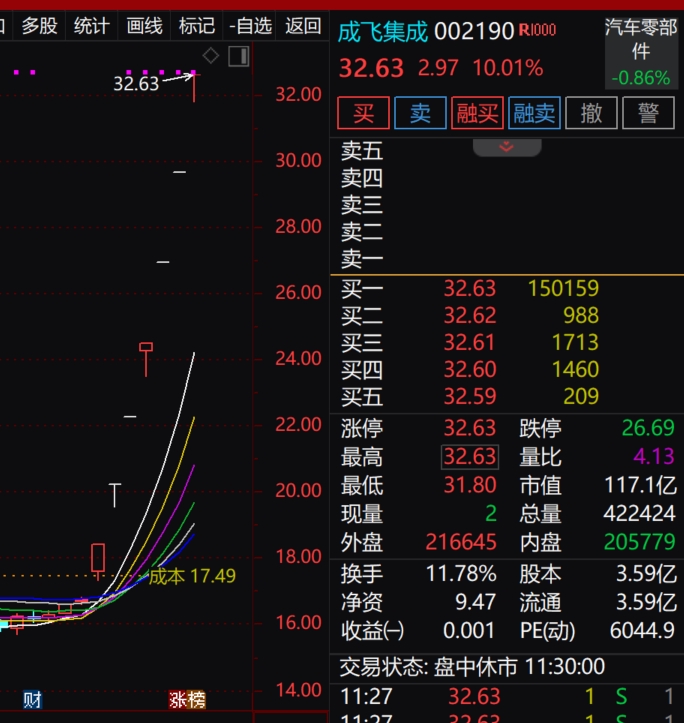This screenshot has width=684, height=723.
Task: Click first 11:27 trade tick row
Action: pos(507,696)
